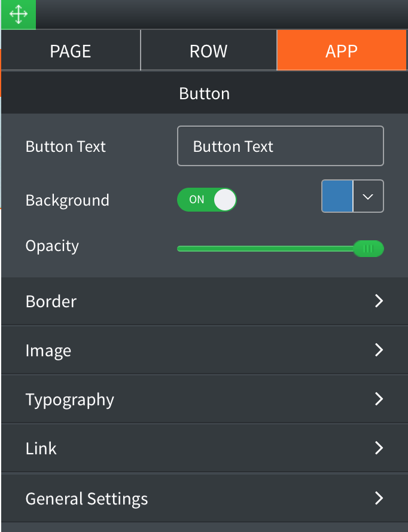
Task: Click the green move handle icon
Action: (18, 14)
